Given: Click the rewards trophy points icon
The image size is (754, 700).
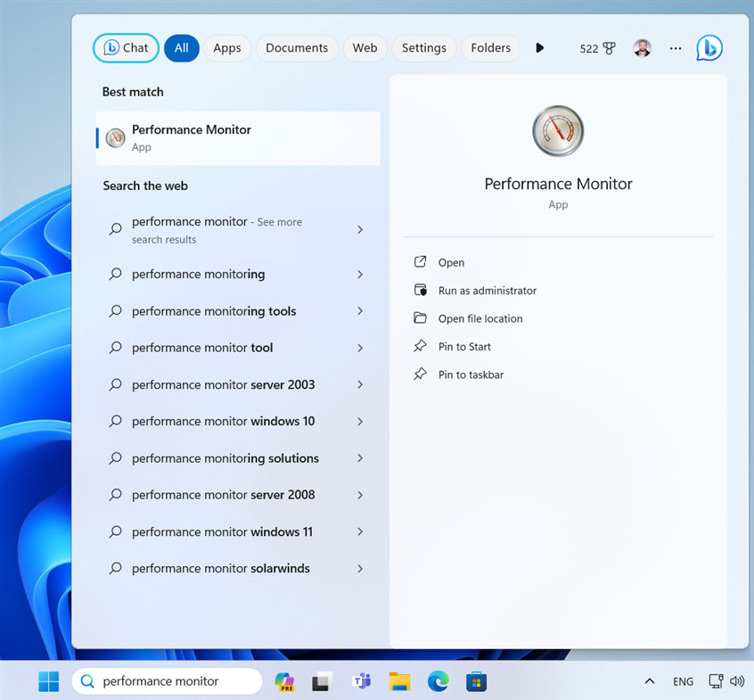Looking at the screenshot, I should (610, 48).
